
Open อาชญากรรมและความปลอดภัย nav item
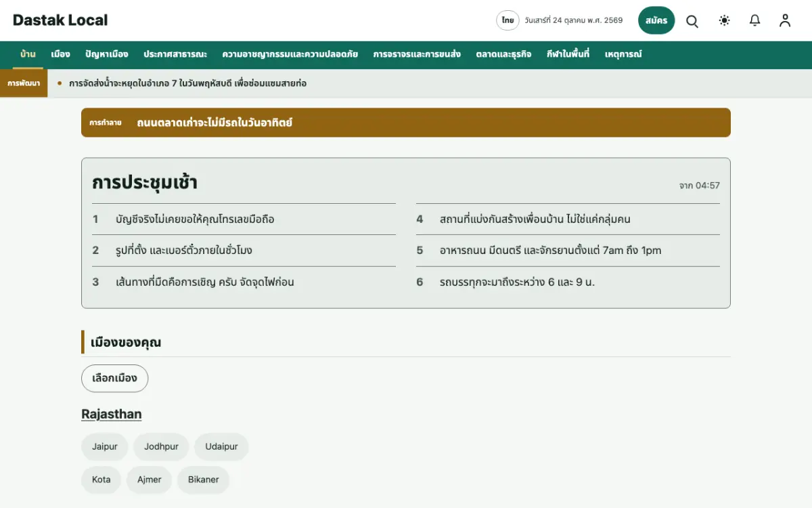pos(290,54)
